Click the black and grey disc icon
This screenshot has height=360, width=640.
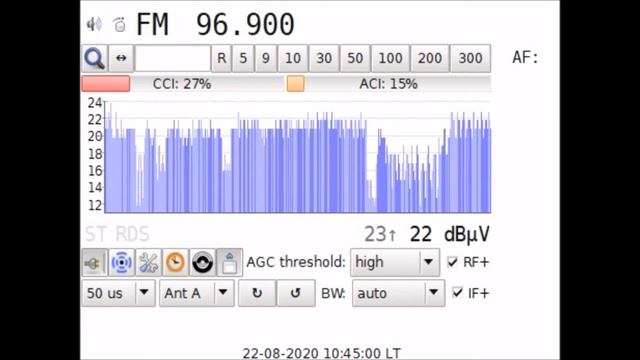click(x=202, y=262)
